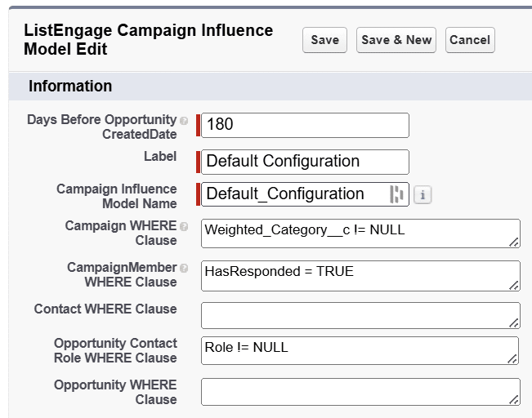Open help icon for CampaignMember WHERE Clause
The height and width of the screenshot is (418, 532).
coord(184,268)
